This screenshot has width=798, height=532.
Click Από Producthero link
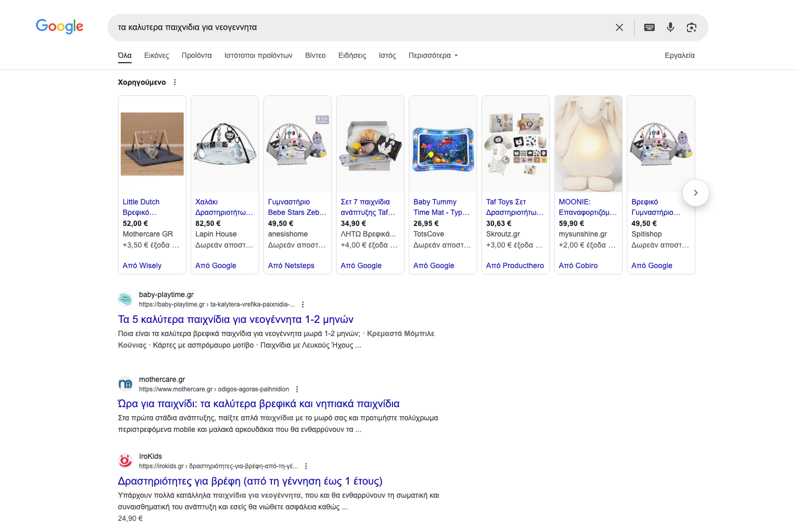coord(515,265)
